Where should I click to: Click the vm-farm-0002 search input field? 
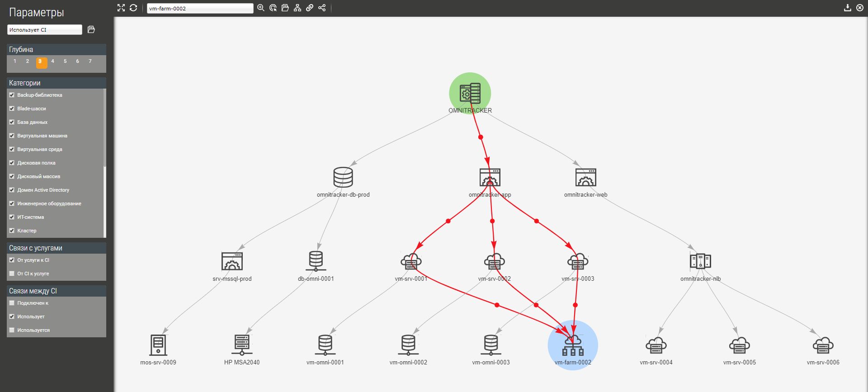200,8
